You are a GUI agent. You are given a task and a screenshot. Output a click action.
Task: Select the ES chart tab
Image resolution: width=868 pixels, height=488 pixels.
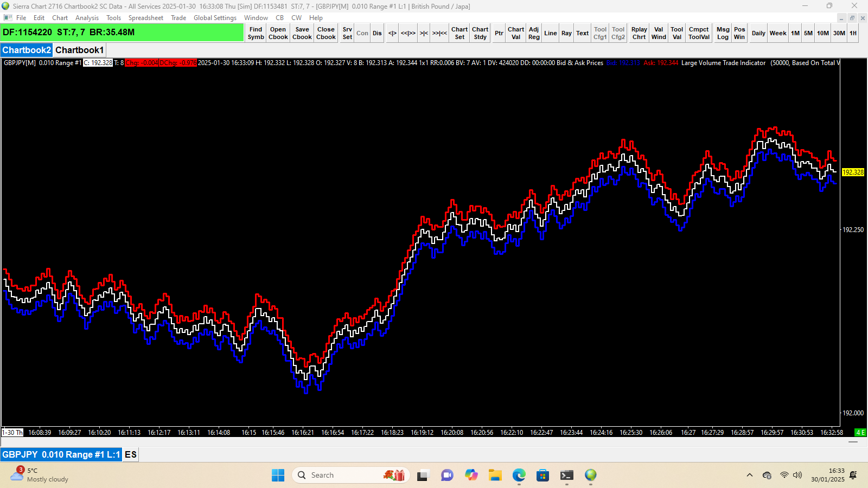pos(131,454)
